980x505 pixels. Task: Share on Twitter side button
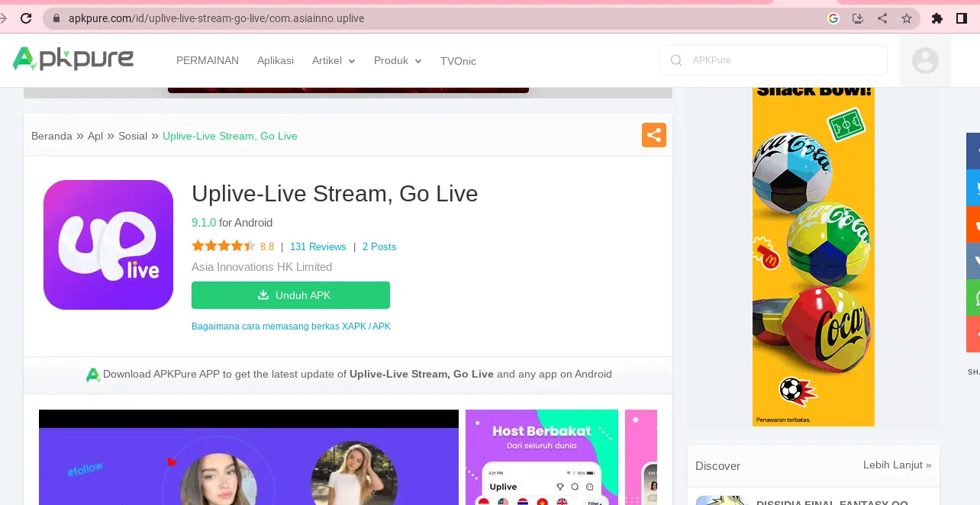[x=973, y=187]
